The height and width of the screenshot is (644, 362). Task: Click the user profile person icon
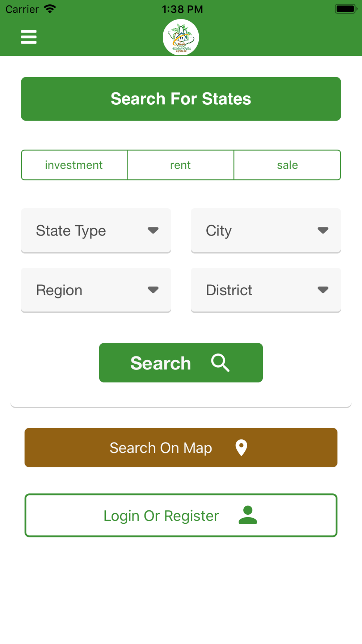[x=248, y=515]
